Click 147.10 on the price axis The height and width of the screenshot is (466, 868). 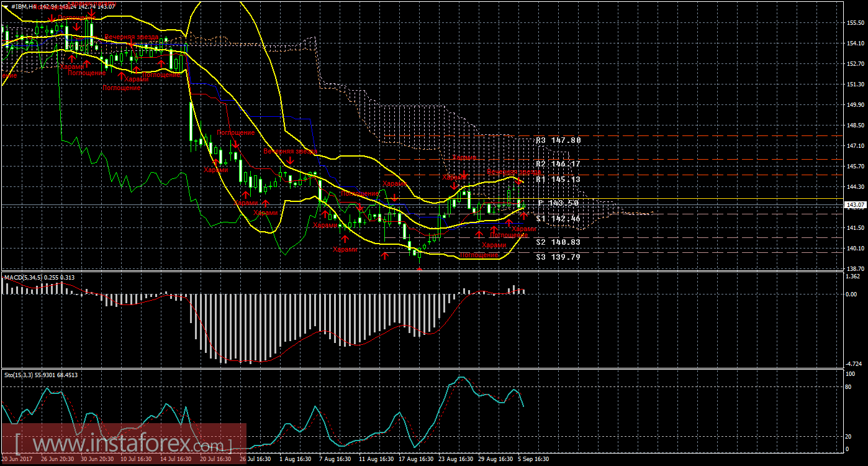855,146
